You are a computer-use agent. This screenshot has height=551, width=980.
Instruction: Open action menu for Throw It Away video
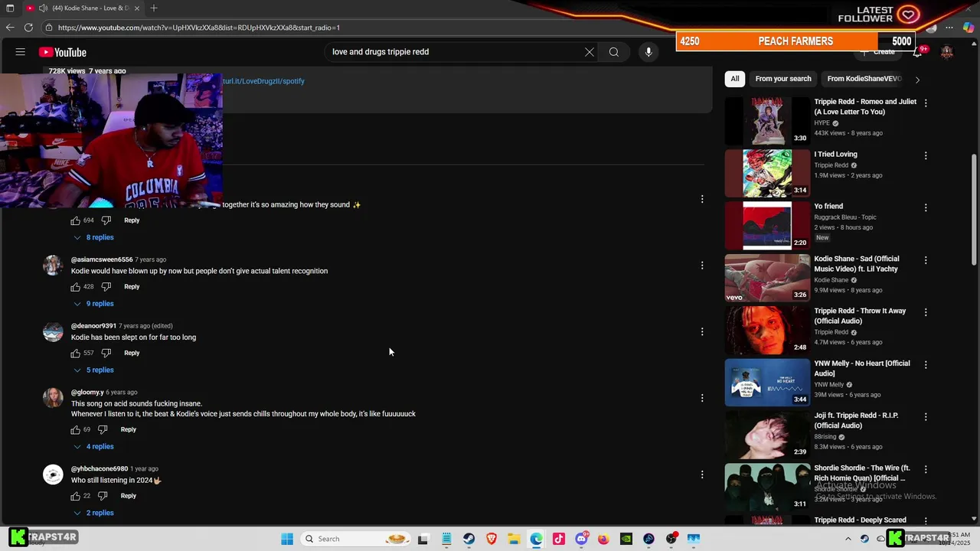coord(926,312)
